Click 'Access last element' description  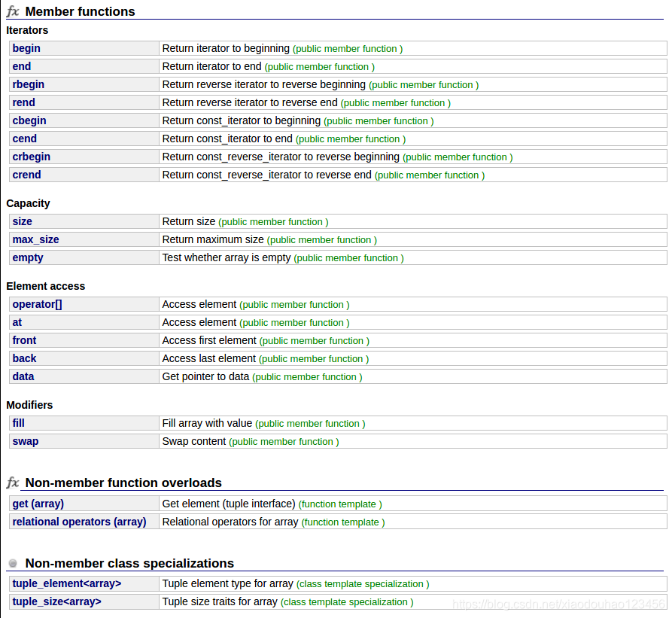point(208,358)
